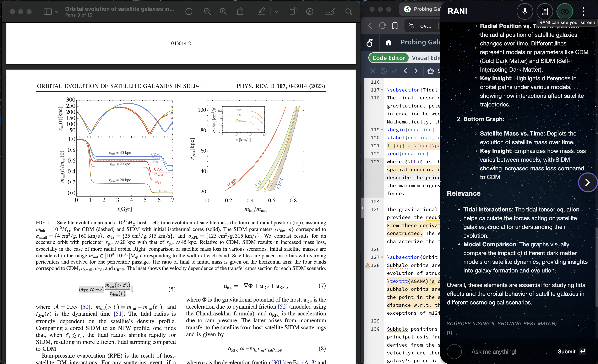Share the PDF using the share icon

pos(240,11)
